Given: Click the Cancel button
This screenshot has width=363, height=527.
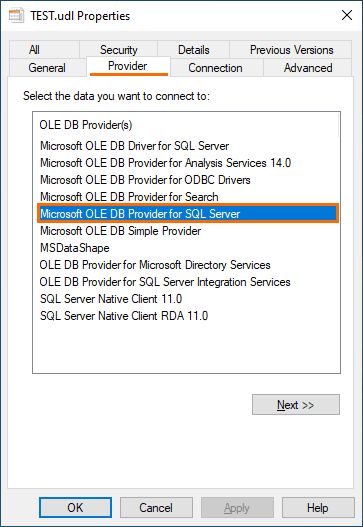Looking at the screenshot, I should (x=156, y=508).
